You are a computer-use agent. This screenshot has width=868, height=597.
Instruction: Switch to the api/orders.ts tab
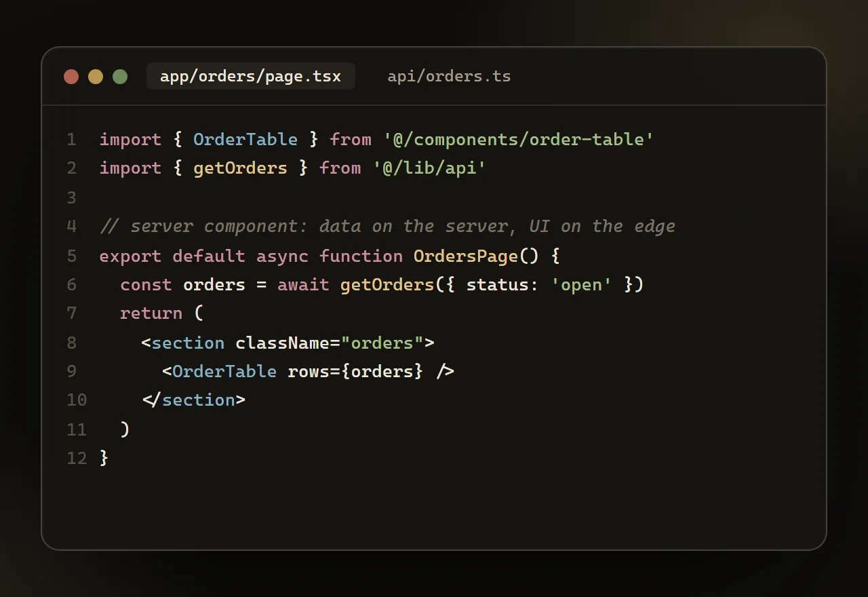click(x=449, y=77)
